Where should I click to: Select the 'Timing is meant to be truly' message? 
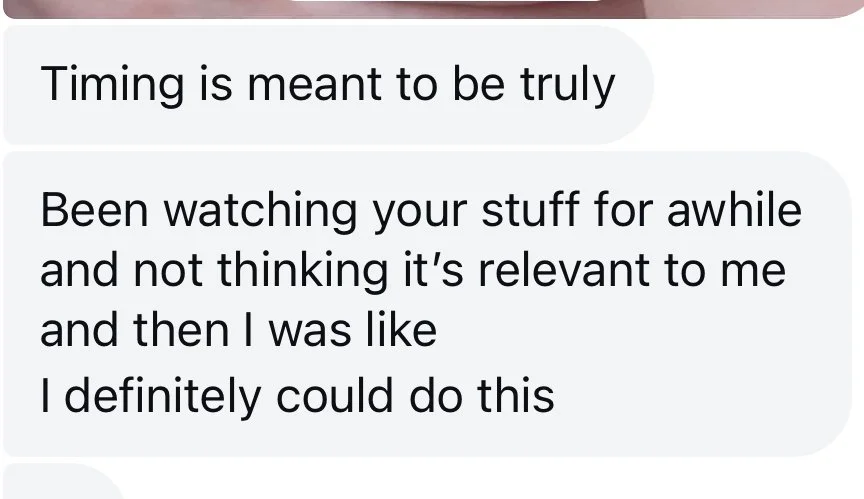click(x=328, y=85)
